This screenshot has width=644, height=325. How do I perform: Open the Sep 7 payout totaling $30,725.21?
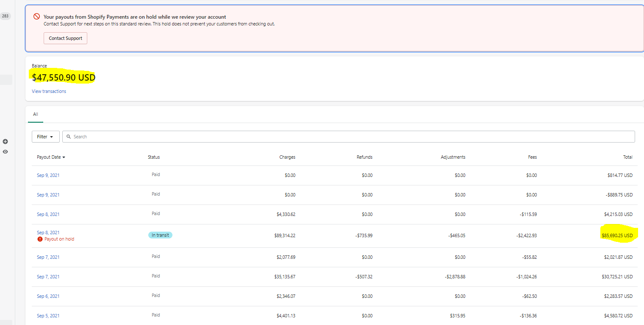48,277
